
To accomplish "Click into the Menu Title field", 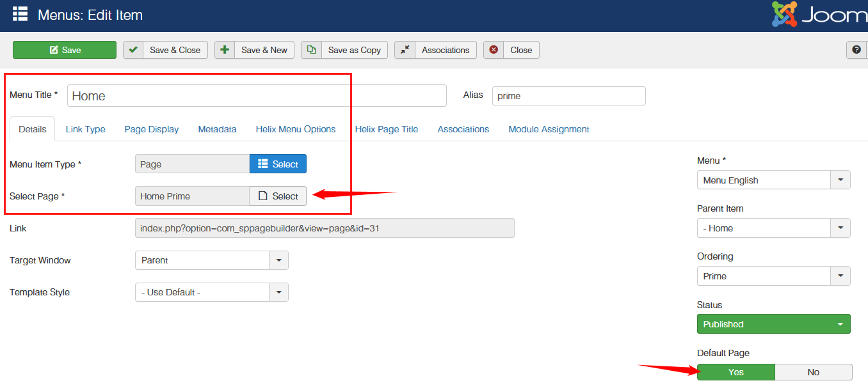I will [x=256, y=96].
